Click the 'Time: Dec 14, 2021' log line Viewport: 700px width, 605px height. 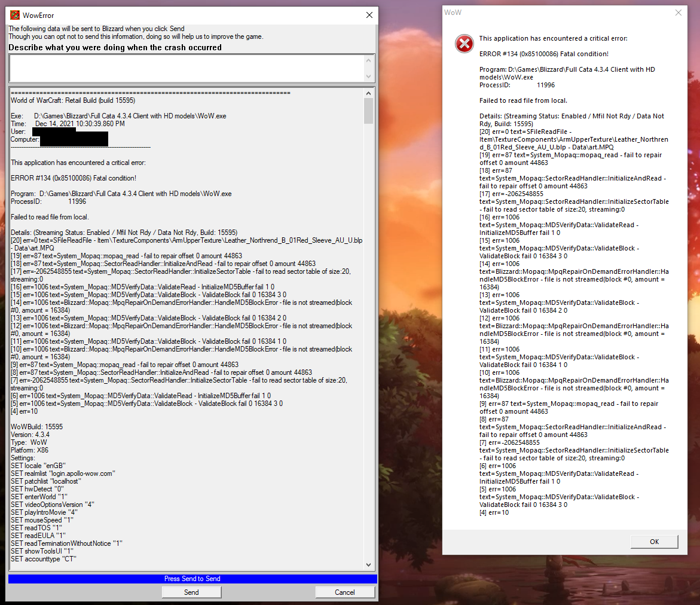(x=68, y=124)
